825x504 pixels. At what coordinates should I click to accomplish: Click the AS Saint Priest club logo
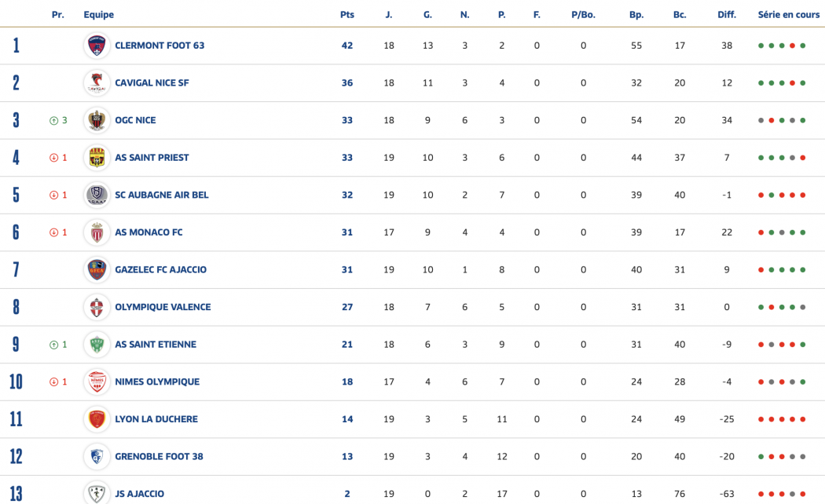click(x=97, y=158)
